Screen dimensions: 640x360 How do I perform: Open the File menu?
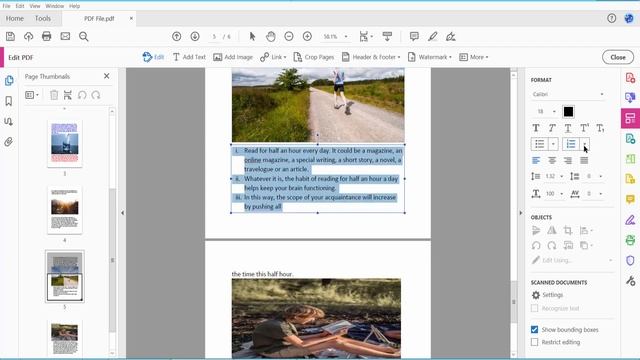7,6
